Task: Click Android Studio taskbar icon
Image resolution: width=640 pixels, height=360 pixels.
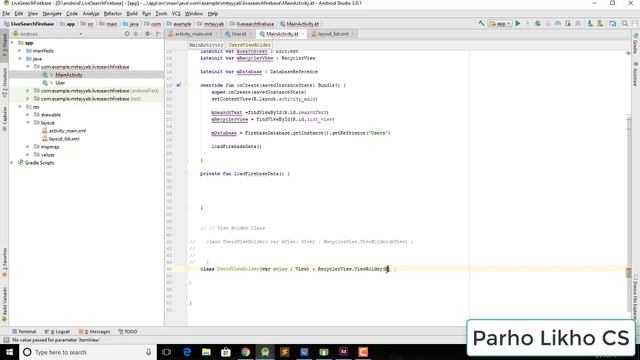Action: coord(265,352)
